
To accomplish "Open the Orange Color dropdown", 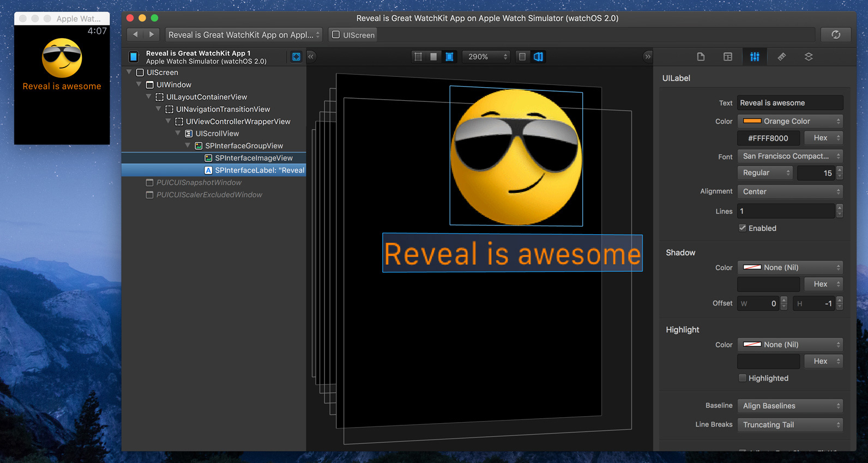I will [790, 121].
